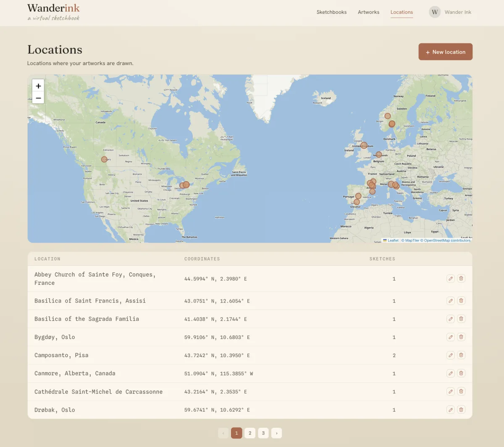504x447 pixels.
Task: Delete the Drøbak, Oslo location
Action: point(461,410)
